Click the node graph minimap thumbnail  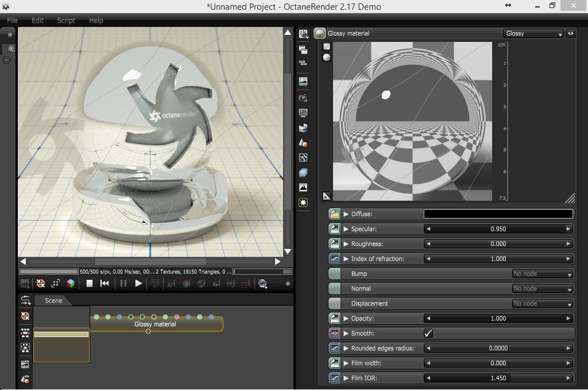(61, 334)
